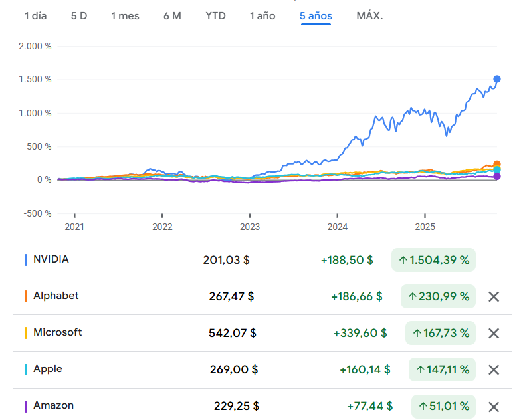The height and width of the screenshot is (420, 523).
Task: Click NVIDIA's blue endpoint dot on chart
Action: click(497, 79)
